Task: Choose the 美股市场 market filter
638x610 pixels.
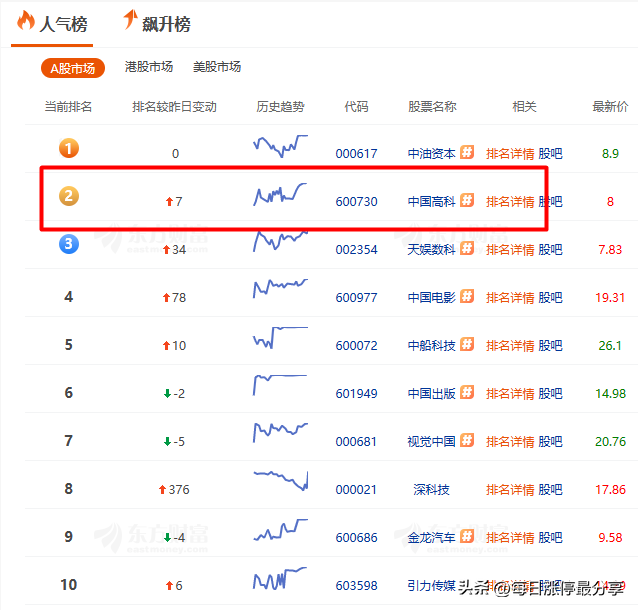Action: coord(217,67)
